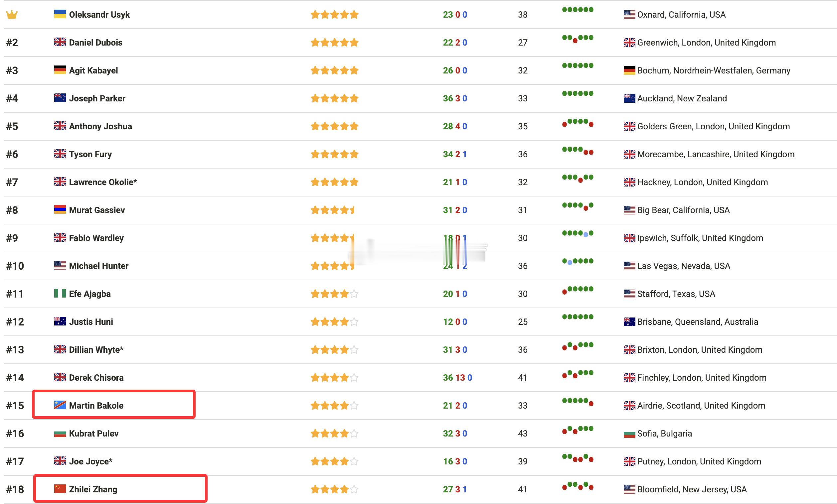Image resolution: width=837 pixels, height=504 pixels.
Task: Click the 22 2 0 record of Daniel Dubois
Action: tap(455, 43)
